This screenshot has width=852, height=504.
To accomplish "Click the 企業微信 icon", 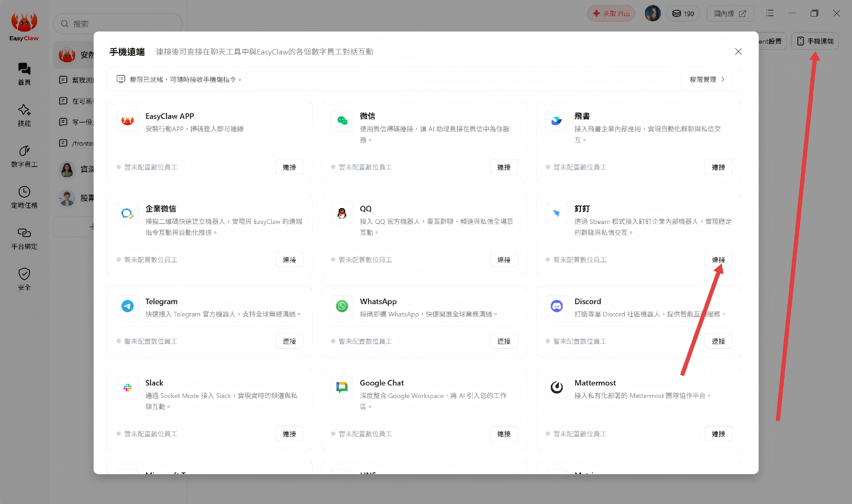I will click(127, 214).
